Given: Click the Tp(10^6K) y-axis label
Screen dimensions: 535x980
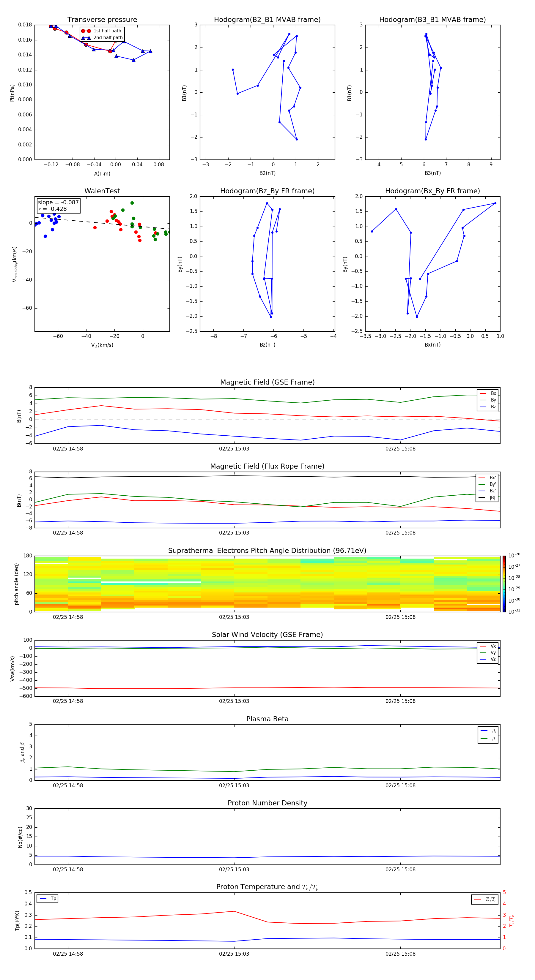Looking at the screenshot, I should click(17, 921).
